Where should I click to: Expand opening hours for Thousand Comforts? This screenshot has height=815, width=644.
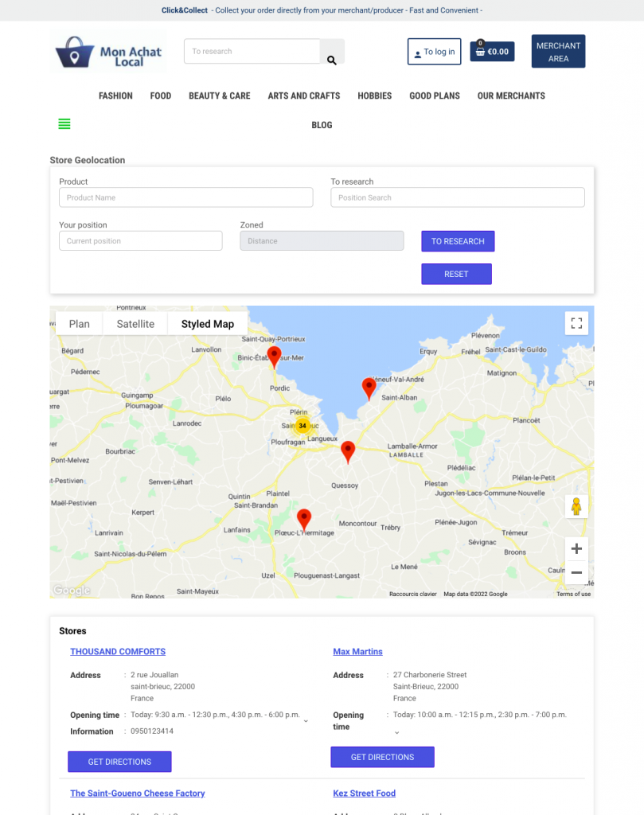(306, 721)
